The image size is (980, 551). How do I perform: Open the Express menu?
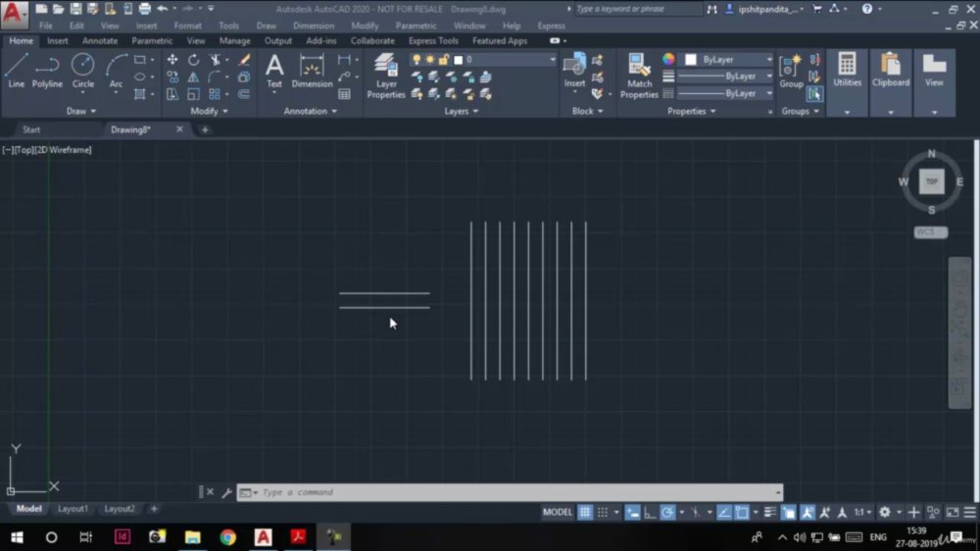coord(551,26)
